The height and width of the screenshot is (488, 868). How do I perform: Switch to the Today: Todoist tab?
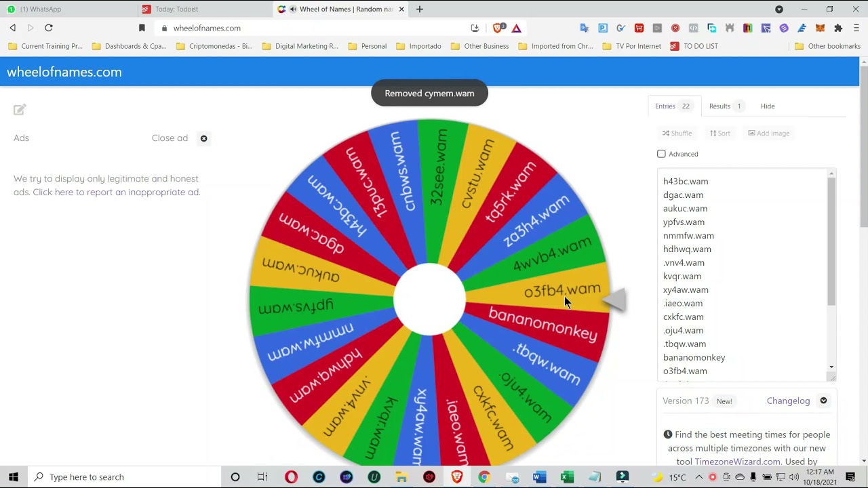203,9
